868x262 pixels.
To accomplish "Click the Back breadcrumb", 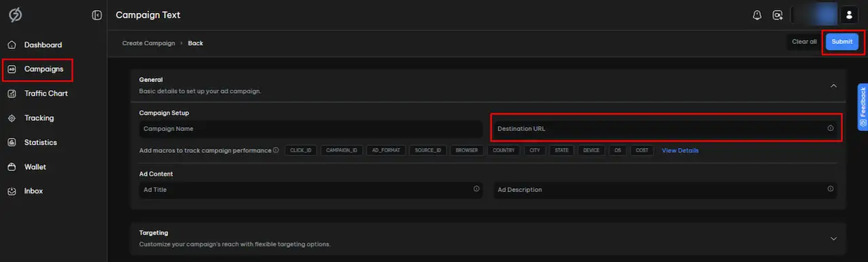I will pos(195,43).
